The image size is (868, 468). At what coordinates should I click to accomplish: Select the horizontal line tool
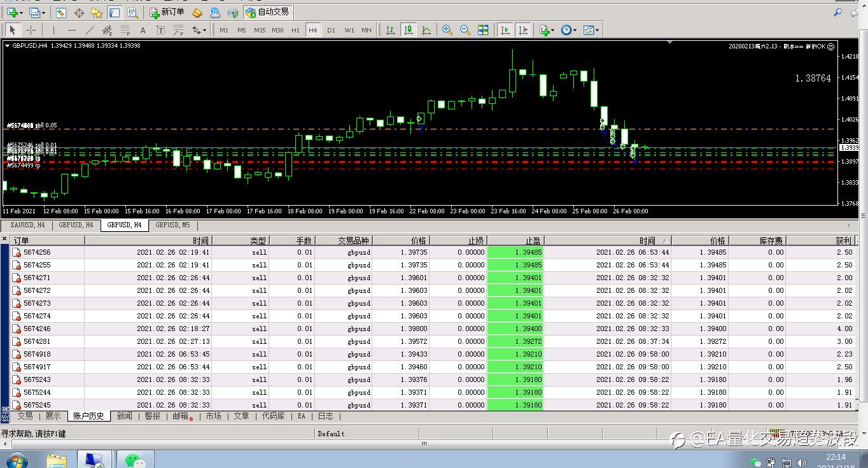[71, 30]
